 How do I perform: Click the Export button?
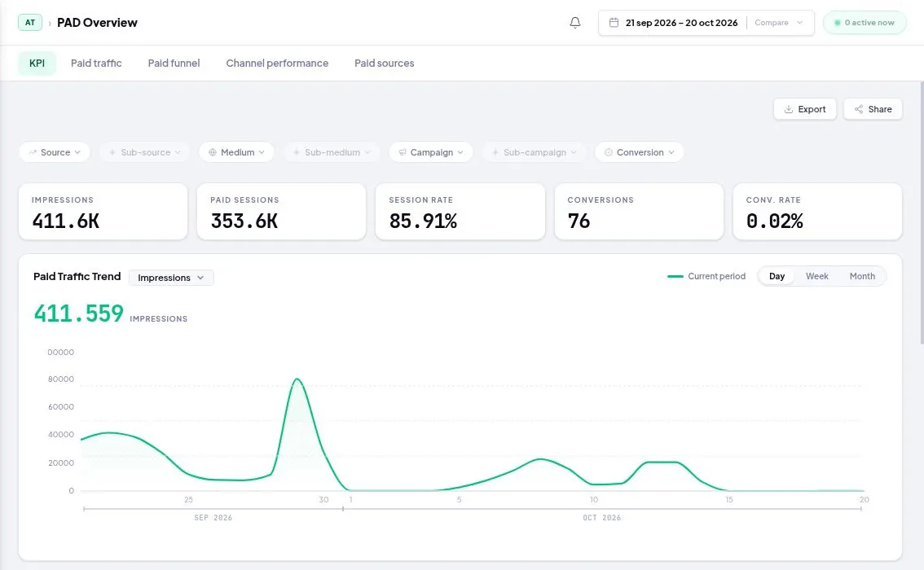coord(805,109)
